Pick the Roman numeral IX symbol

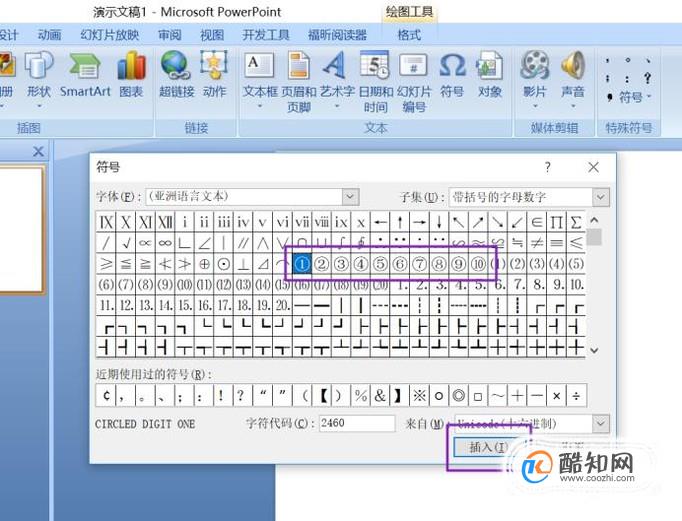[106, 222]
